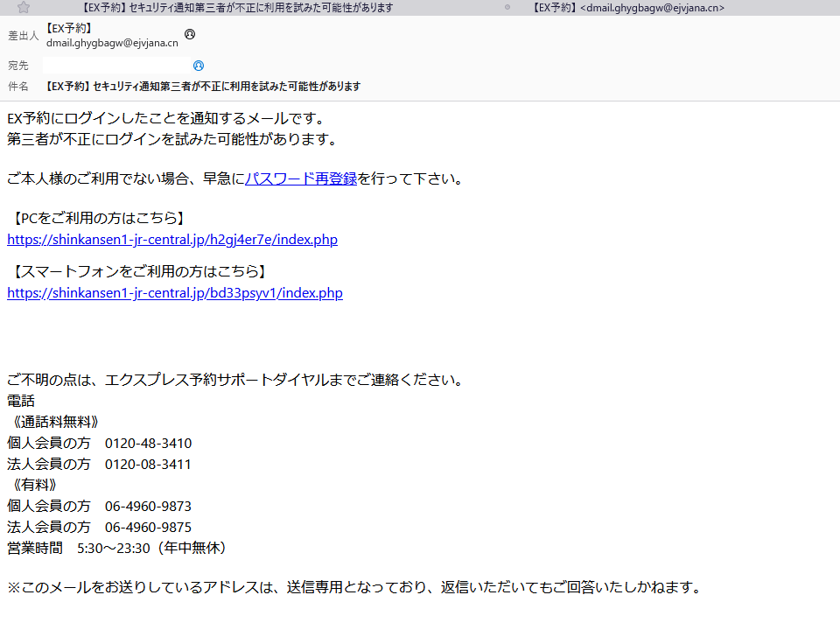Select the 法人会員 toll-free number 0120-08-3411
Image resolution: width=840 pixels, height=630 pixels.
pyautogui.click(x=149, y=464)
